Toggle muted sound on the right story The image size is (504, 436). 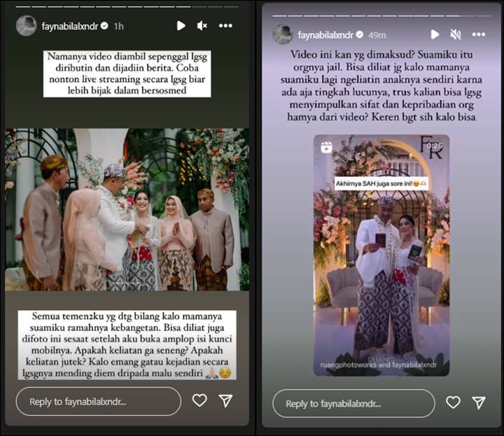(x=456, y=34)
